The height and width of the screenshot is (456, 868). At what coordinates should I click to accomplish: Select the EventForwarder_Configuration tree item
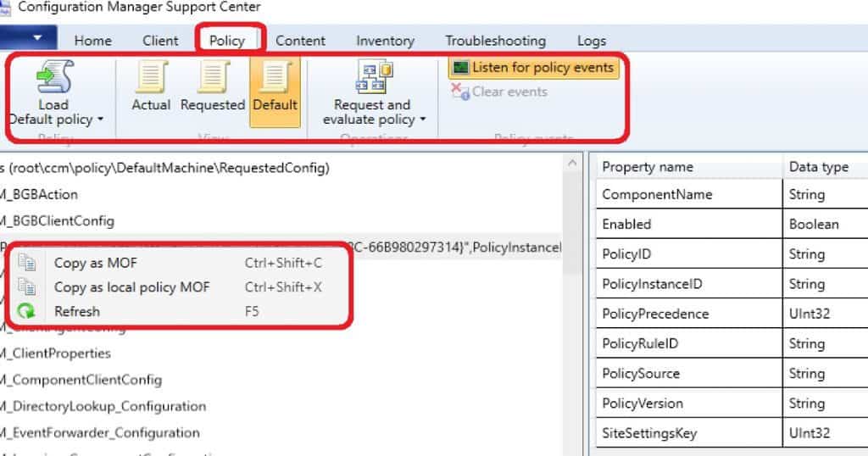(100, 433)
